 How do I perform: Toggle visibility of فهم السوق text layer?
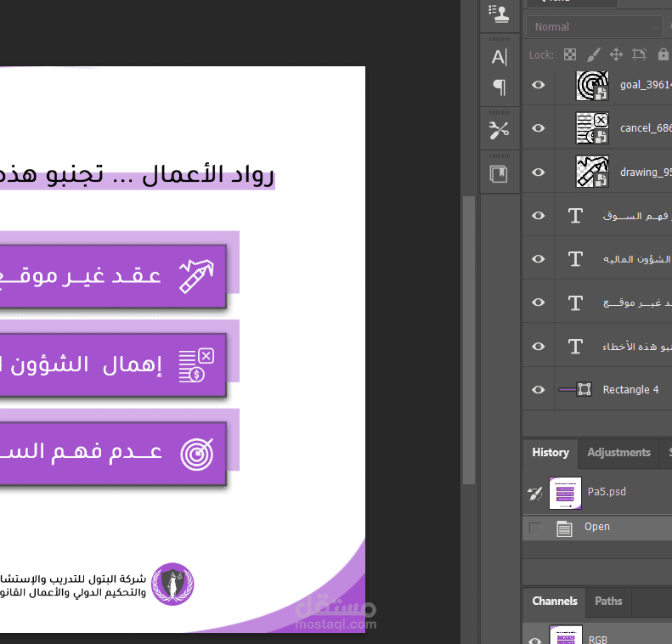click(x=539, y=216)
